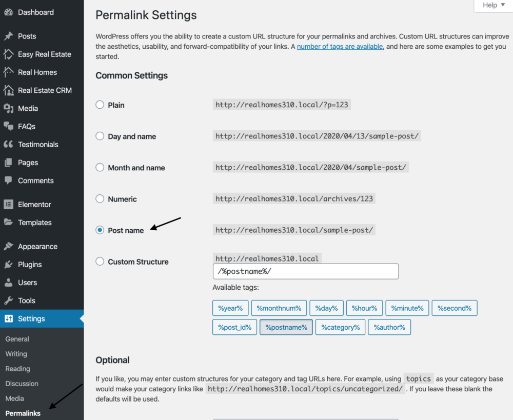The height and width of the screenshot is (420, 513).
Task: Select the Plain permalink option
Action: [100, 105]
